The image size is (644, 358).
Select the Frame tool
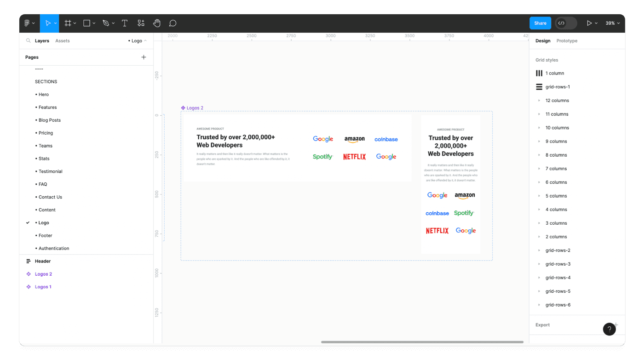[68, 23]
